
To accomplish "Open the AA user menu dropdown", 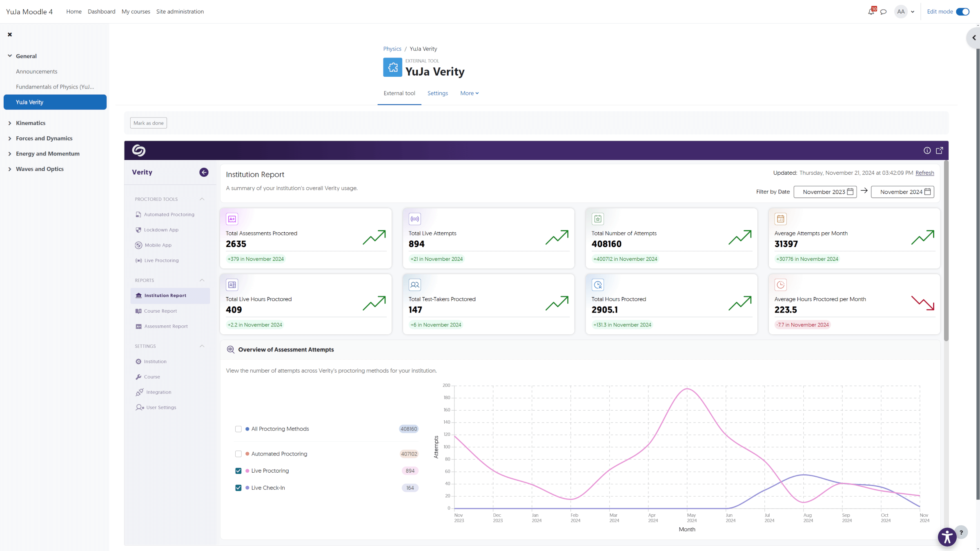I will [x=905, y=11].
